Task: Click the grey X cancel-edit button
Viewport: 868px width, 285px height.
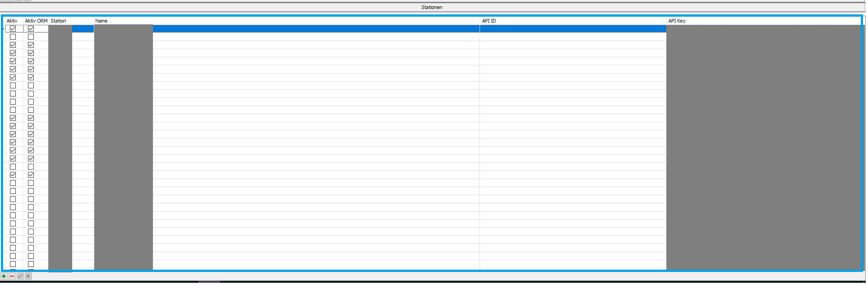Action: (x=28, y=276)
